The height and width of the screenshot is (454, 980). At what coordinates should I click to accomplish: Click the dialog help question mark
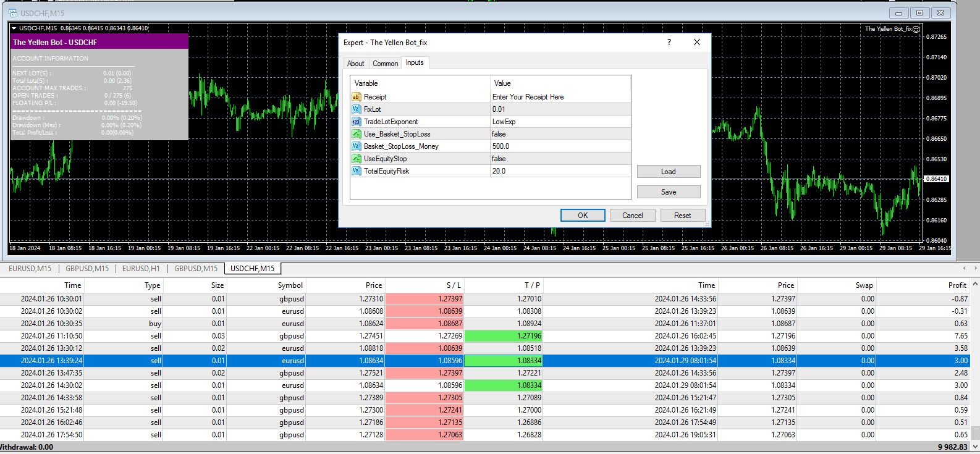pos(669,42)
